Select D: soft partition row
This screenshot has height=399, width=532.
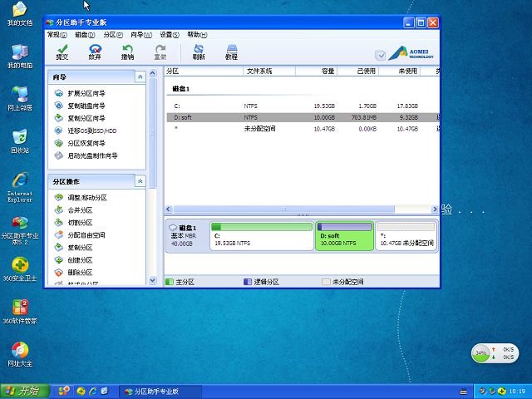coord(303,117)
